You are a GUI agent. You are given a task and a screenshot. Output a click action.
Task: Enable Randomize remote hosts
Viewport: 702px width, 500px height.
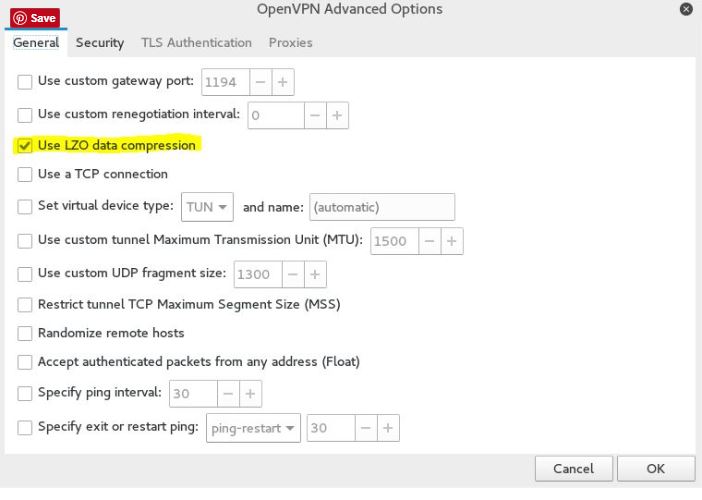(25, 333)
